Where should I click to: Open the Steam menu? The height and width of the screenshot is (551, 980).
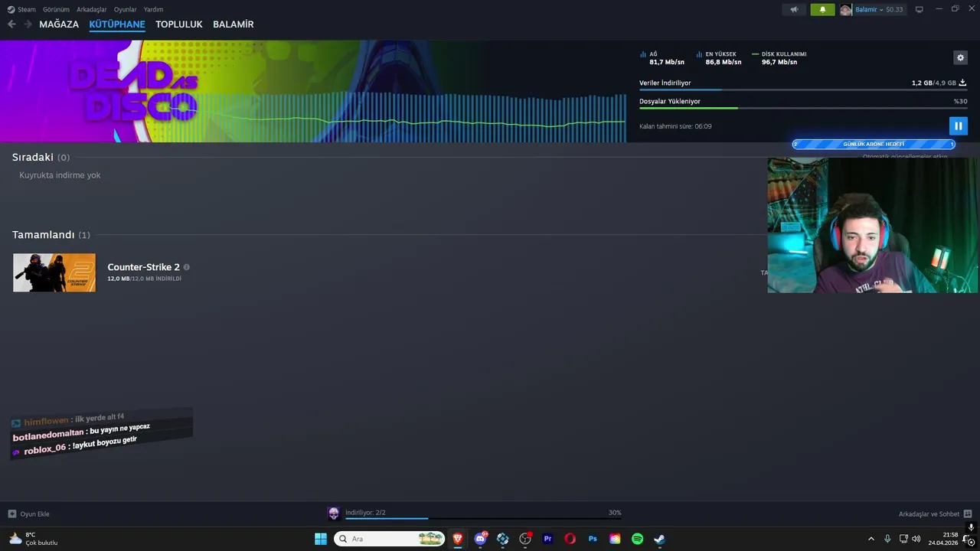tap(21, 9)
